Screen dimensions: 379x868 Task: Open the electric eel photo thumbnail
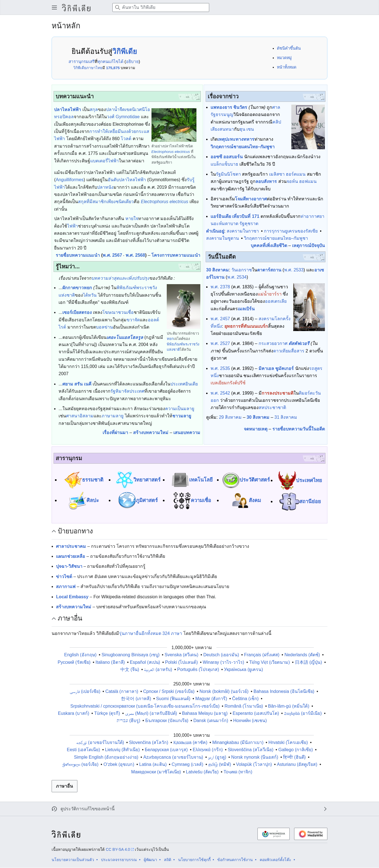click(174, 125)
